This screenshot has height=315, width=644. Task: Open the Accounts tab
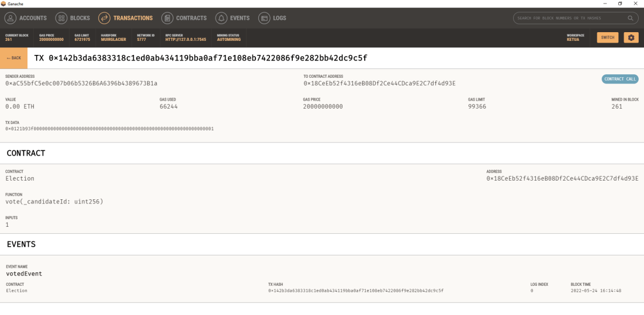(33, 18)
